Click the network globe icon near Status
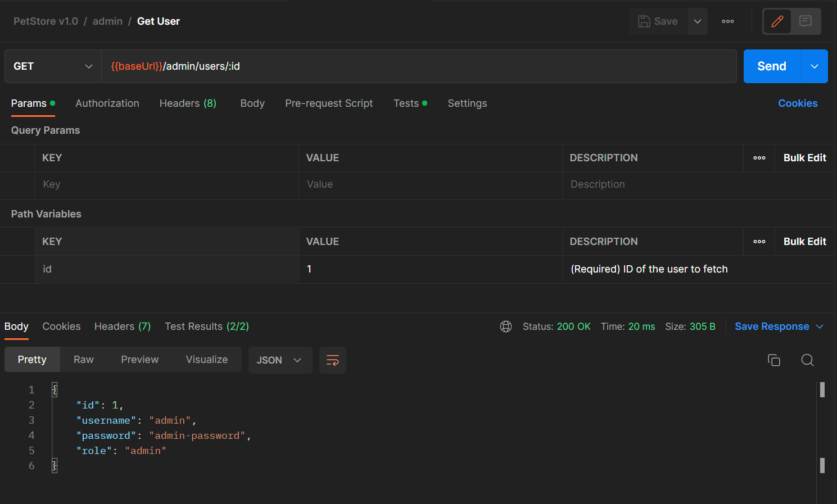The height and width of the screenshot is (504, 837). click(506, 326)
